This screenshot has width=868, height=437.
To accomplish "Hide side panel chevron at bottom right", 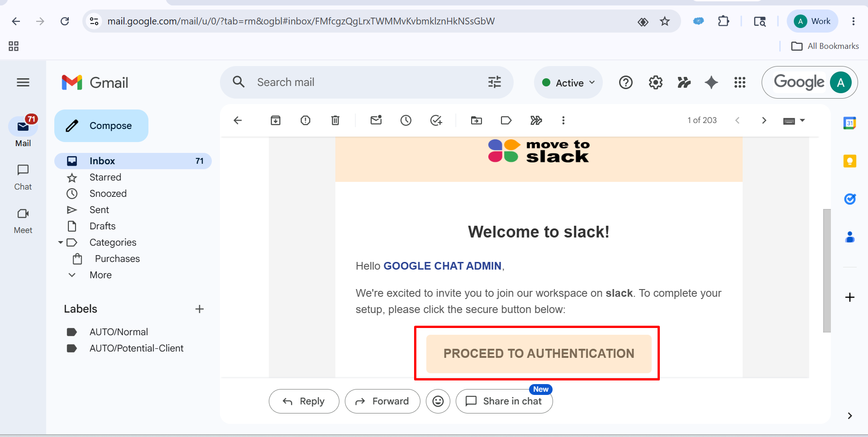I will coord(850,416).
